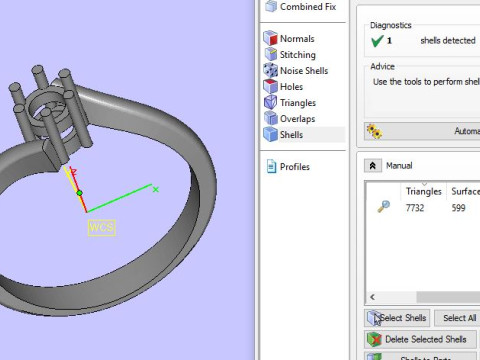This screenshot has height=360, width=480.
Task: Click the Automatic fix button
Action: point(422,131)
